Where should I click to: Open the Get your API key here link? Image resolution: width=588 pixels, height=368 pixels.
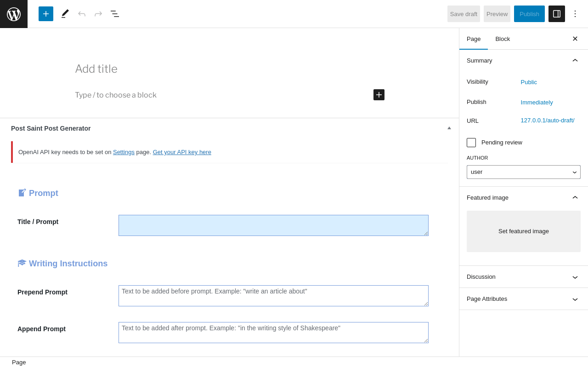point(182,152)
